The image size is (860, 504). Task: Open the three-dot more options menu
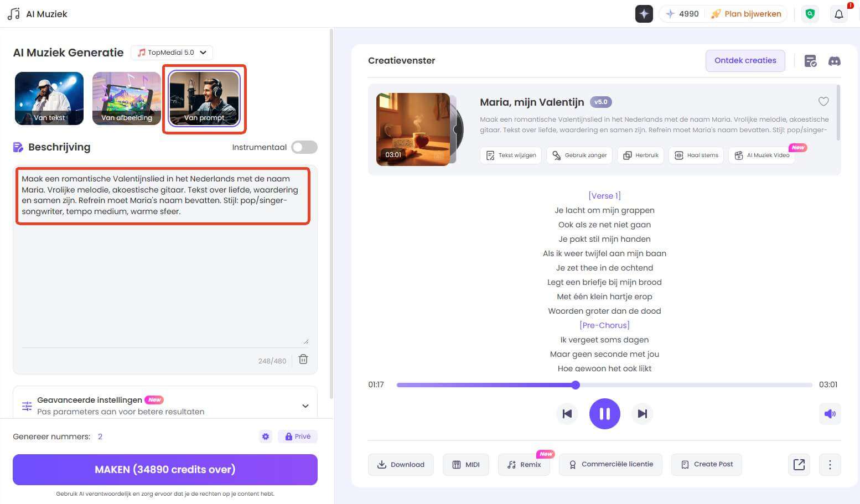[830, 465]
